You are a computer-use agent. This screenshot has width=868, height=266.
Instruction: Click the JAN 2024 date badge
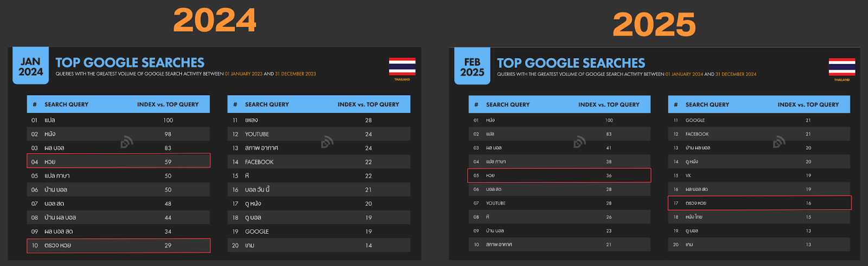click(x=30, y=67)
